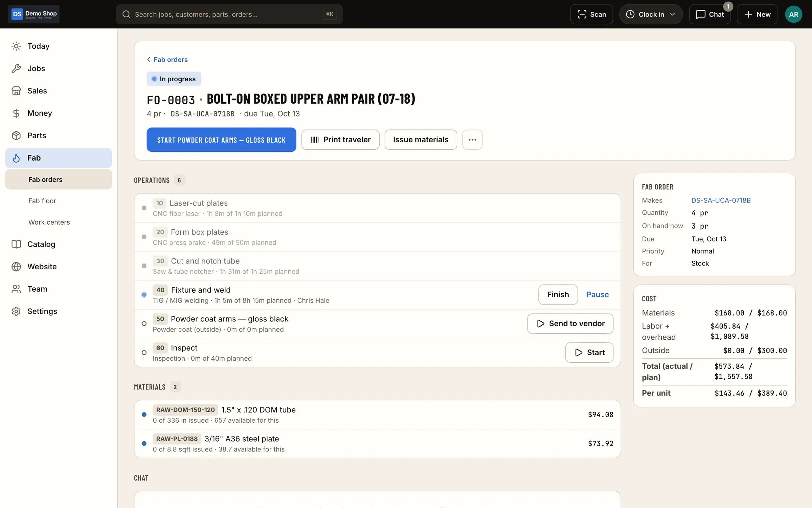Open the Today page from sidebar
The height and width of the screenshot is (508, 812).
58,46
